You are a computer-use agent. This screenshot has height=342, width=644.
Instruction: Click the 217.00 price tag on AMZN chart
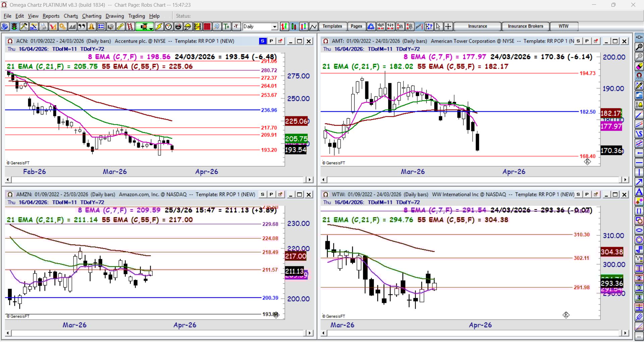pos(296,256)
